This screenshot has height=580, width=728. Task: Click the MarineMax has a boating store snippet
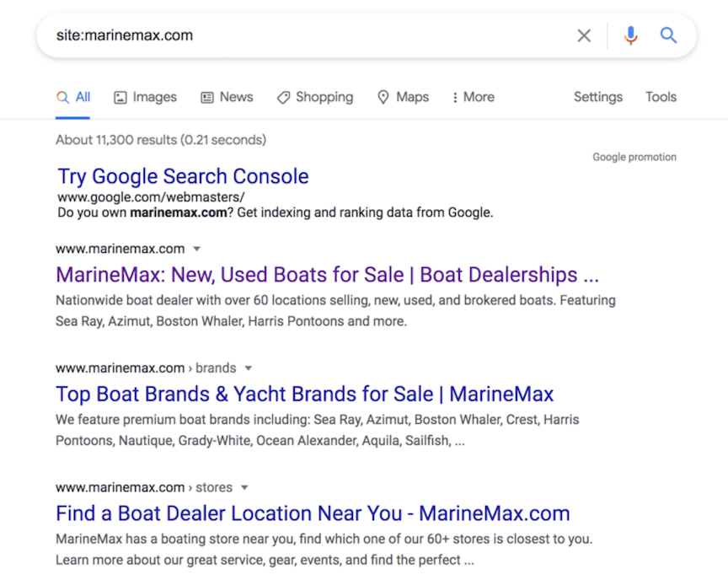click(x=324, y=550)
